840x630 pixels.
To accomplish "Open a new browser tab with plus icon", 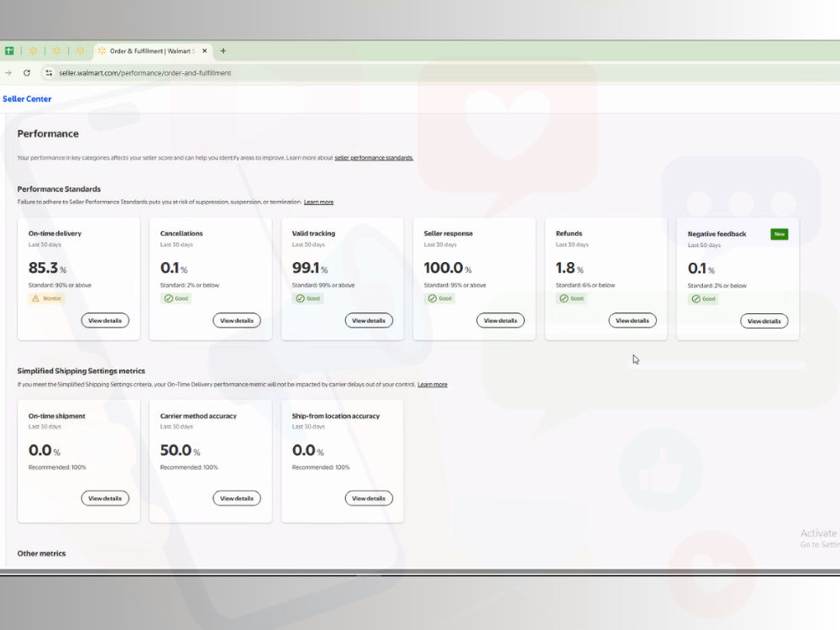I will pos(223,51).
